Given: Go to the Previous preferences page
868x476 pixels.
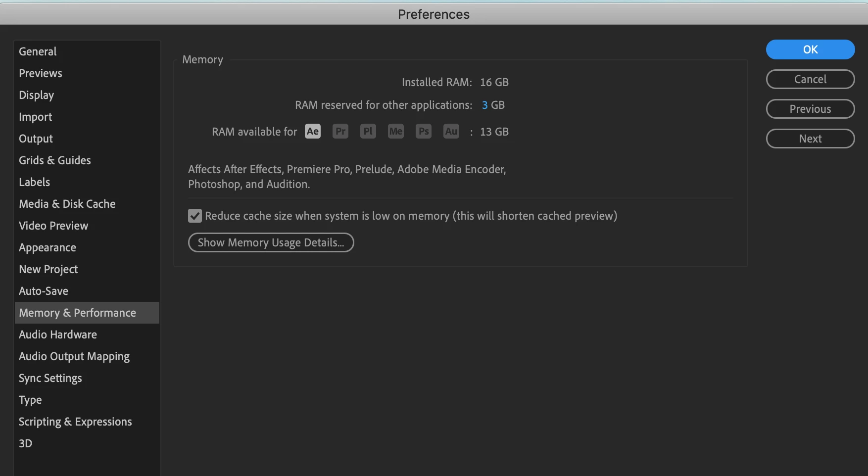Looking at the screenshot, I should pyautogui.click(x=811, y=109).
